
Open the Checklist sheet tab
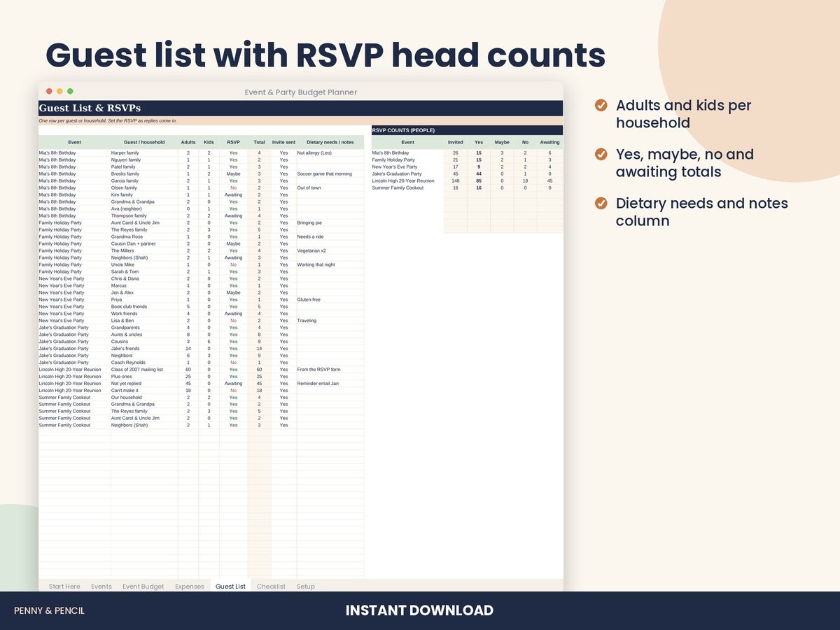click(271, 587)
